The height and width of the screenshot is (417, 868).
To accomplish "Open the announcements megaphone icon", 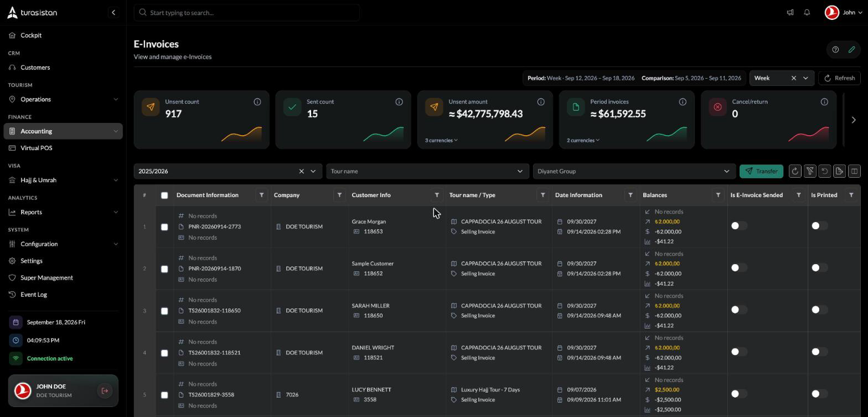I will [790, 12].
